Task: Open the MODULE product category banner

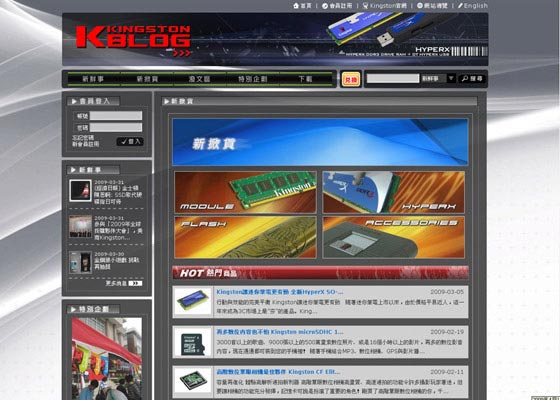Action: tap(245, 192)
